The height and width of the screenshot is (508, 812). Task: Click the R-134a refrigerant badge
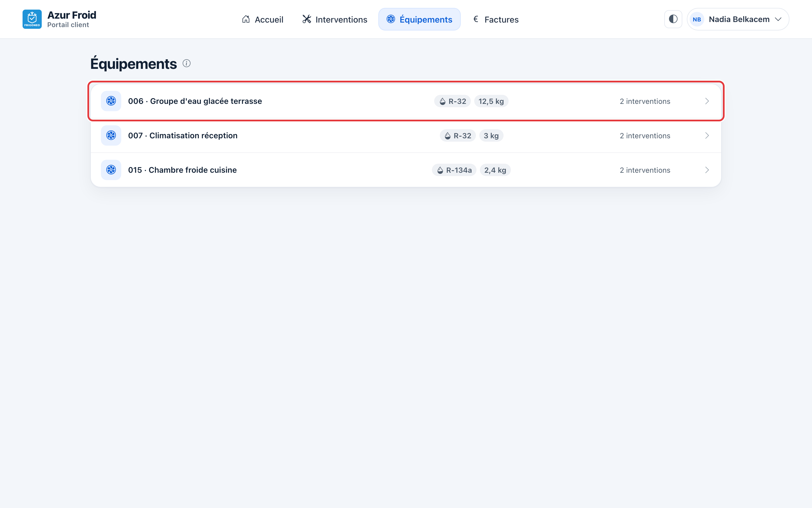click(454, 170)
